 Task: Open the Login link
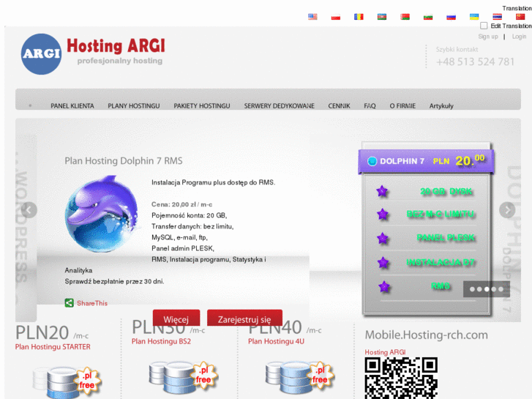tap(519, 37)
